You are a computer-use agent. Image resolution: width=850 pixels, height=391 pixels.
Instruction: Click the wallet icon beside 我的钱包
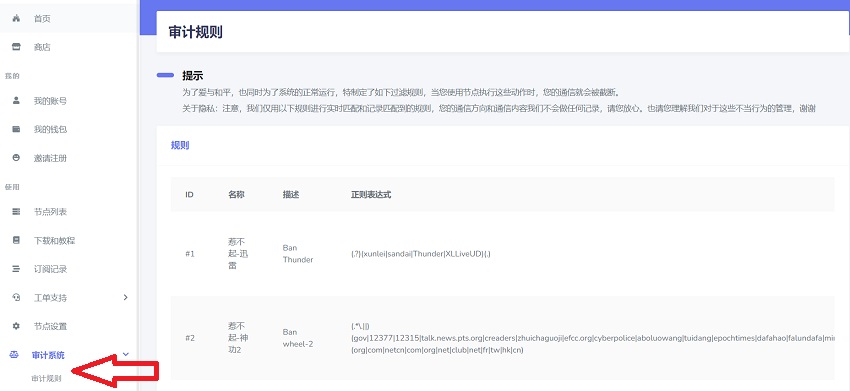point(16,129)
